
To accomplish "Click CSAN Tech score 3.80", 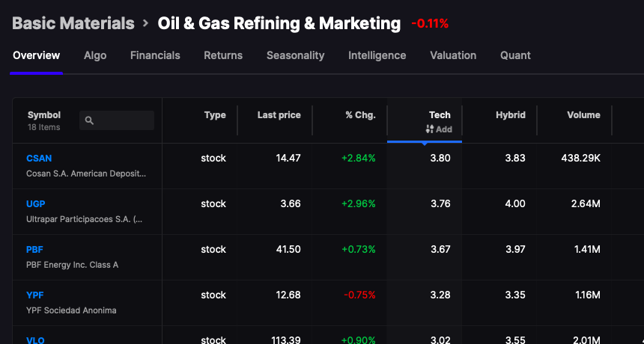I will tap(440, 159).
